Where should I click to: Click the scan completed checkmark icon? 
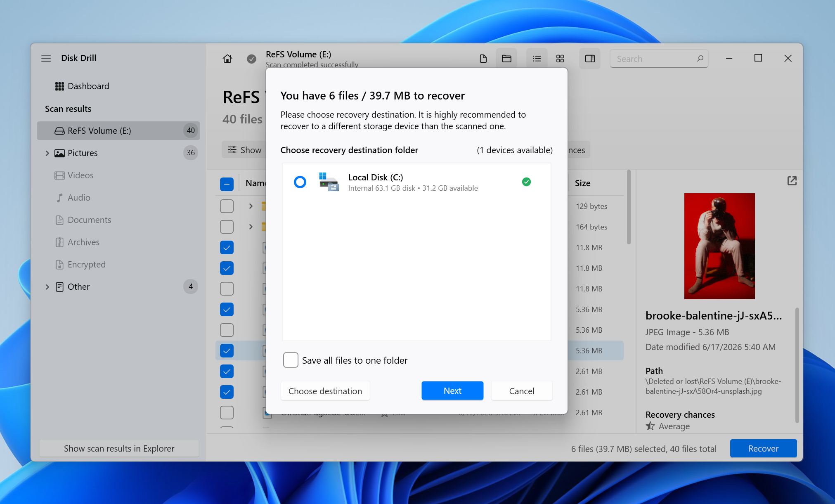pyautogui.click(x=251, y=59)
